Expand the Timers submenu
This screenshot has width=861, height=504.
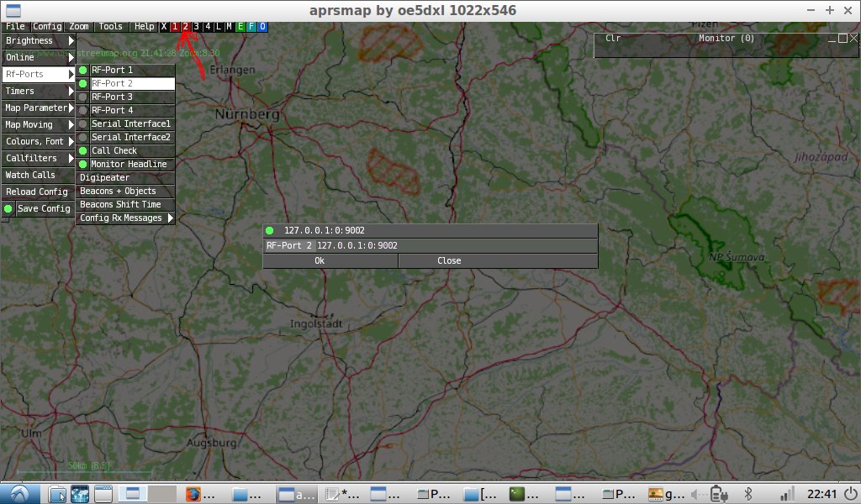click(x=39, y=91)
